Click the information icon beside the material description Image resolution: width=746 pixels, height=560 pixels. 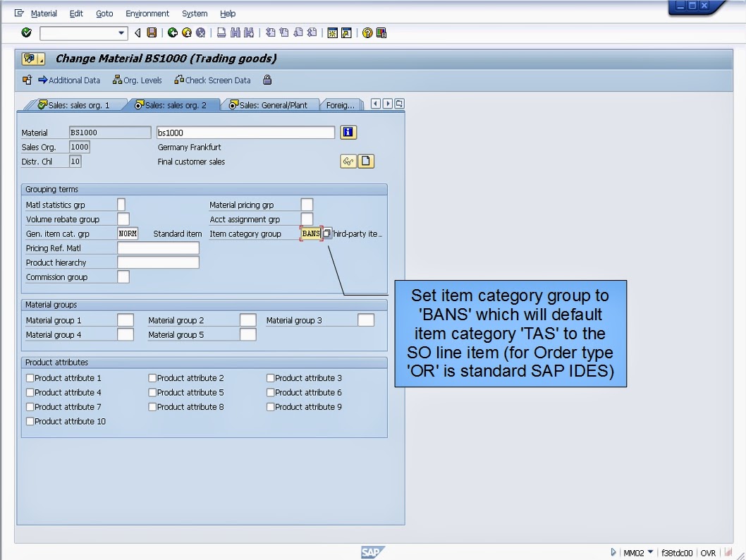[x=348, y=132]
